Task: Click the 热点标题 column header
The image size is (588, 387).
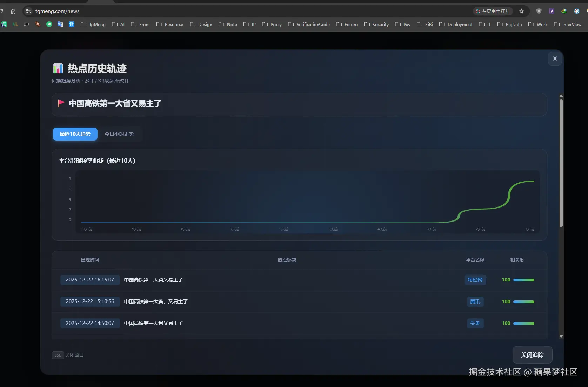Action: coord(287,260)
